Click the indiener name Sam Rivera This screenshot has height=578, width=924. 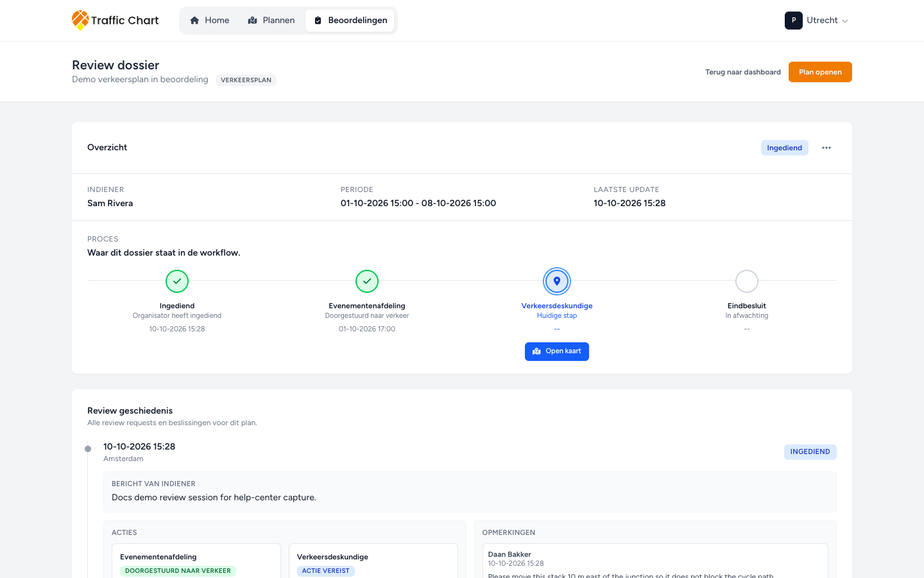[x=110, y=204]
